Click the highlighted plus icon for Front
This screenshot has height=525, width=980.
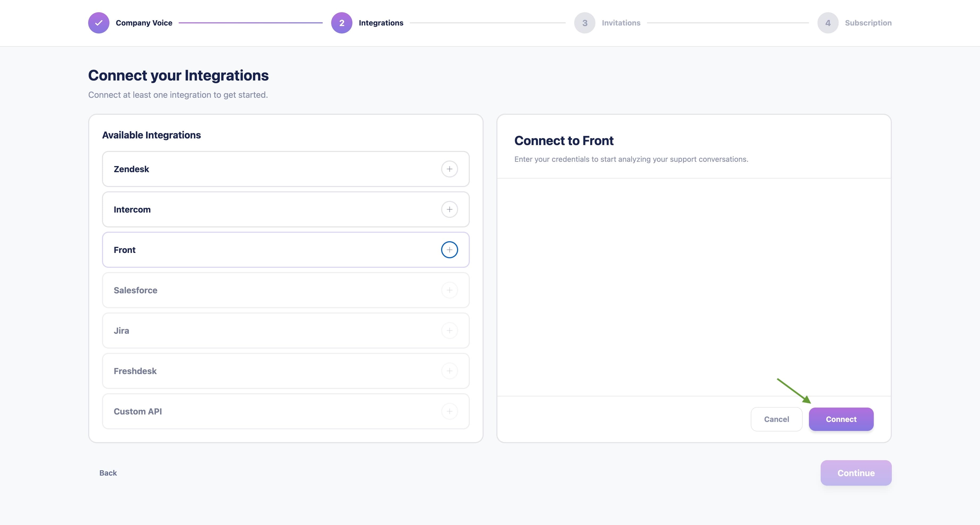point(450,250)
